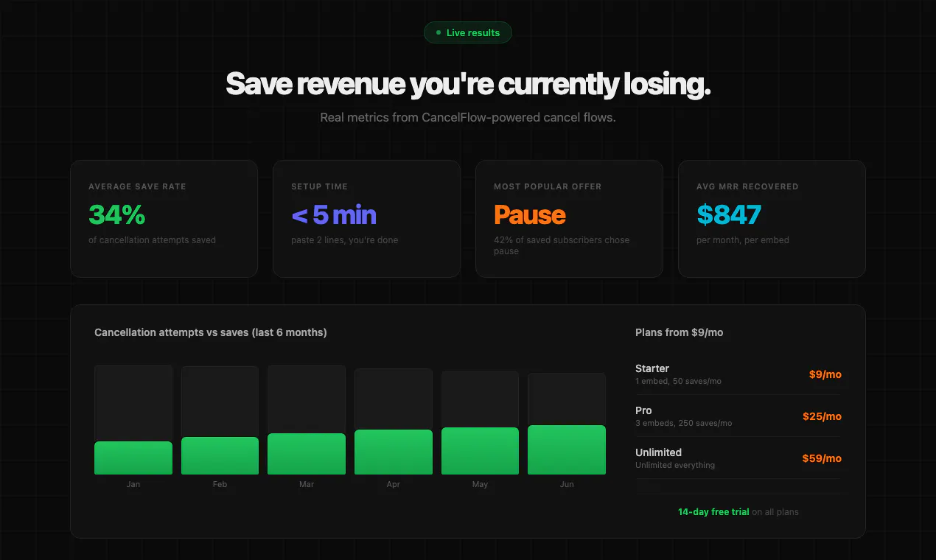Click the Mar axis label
The height and width of the screenshot is (560, 936).
(307, 484)
